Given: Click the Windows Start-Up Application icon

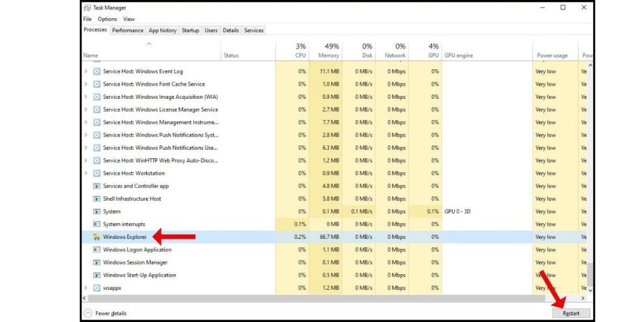Looking at the screenshot, I should [x=96, y=275].
